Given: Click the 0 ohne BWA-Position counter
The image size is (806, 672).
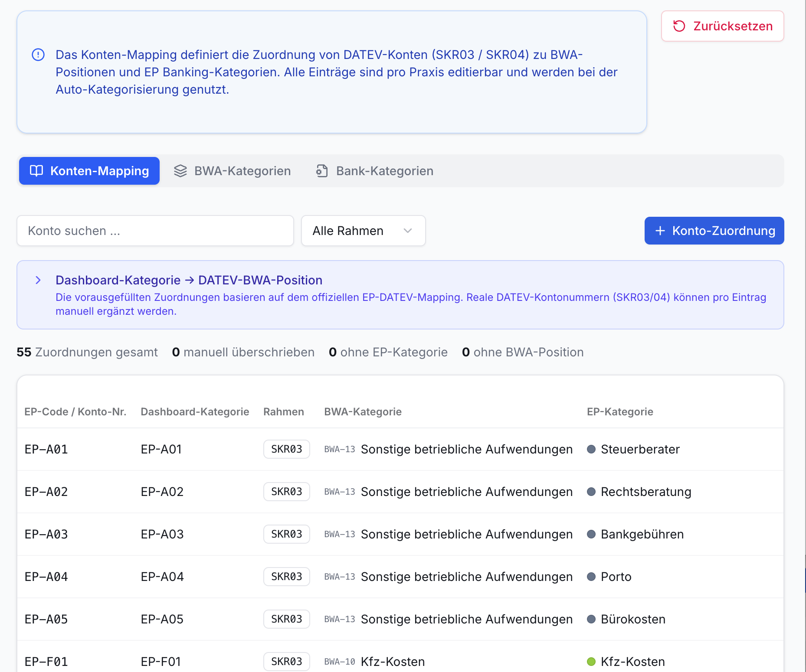Looking at the screenshot, I should [523, 352].
